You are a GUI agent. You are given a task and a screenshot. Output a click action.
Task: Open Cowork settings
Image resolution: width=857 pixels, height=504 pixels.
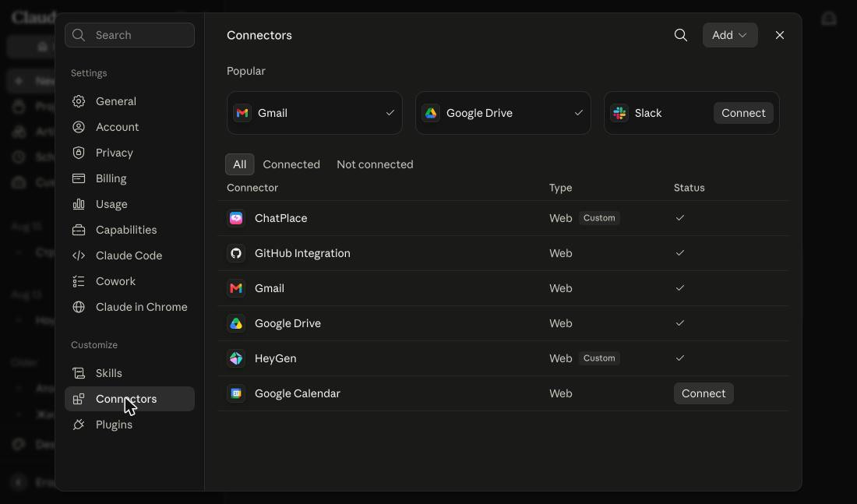(x=129, y=281)
